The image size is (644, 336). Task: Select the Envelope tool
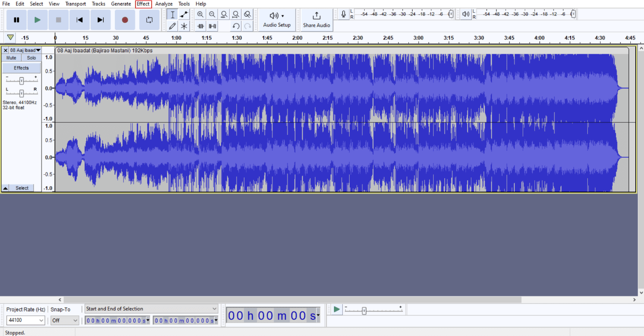[183, 14]
